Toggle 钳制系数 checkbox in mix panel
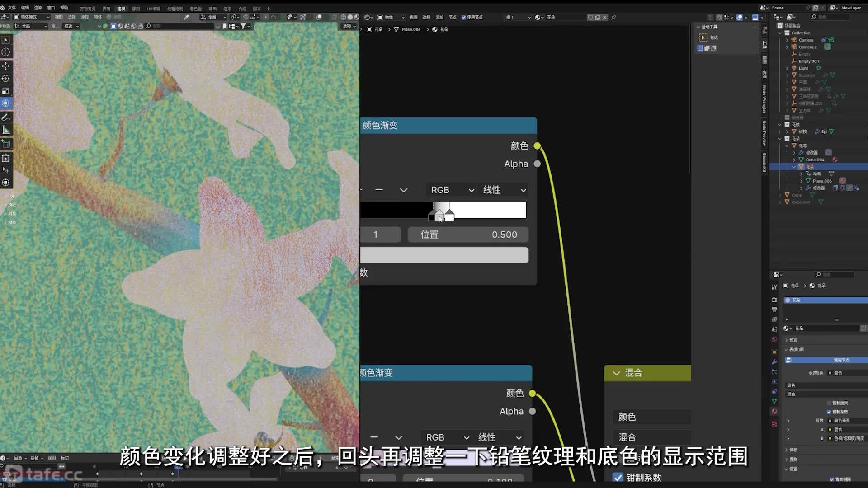Image resolution: width=868 pixels, height=488 pixels. coord(618,477)
